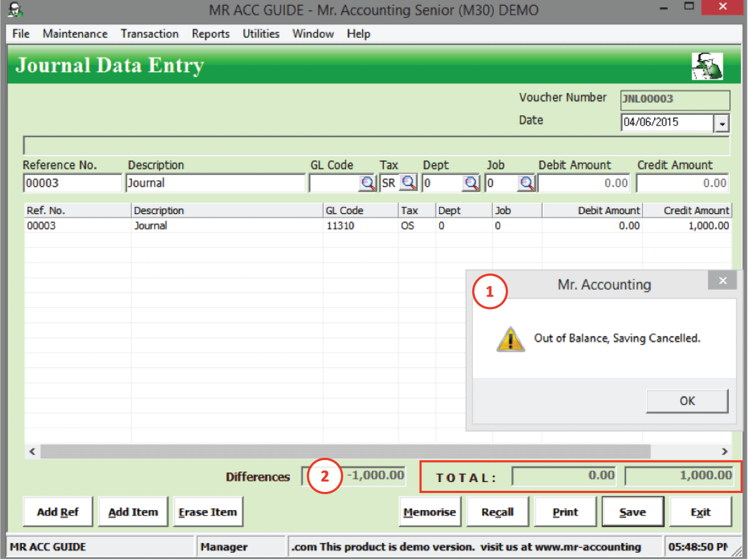Open the Reports menu

point(210,33)
